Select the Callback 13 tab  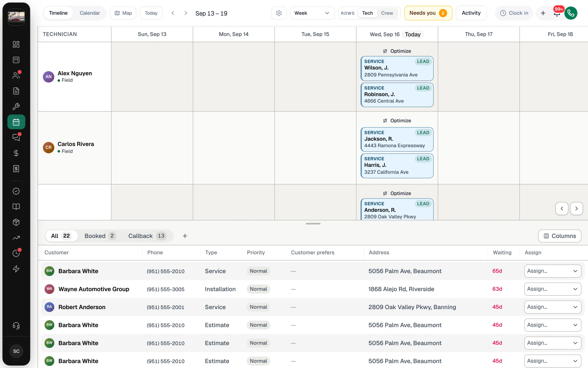pyautogui.click(x=147, y=236)
